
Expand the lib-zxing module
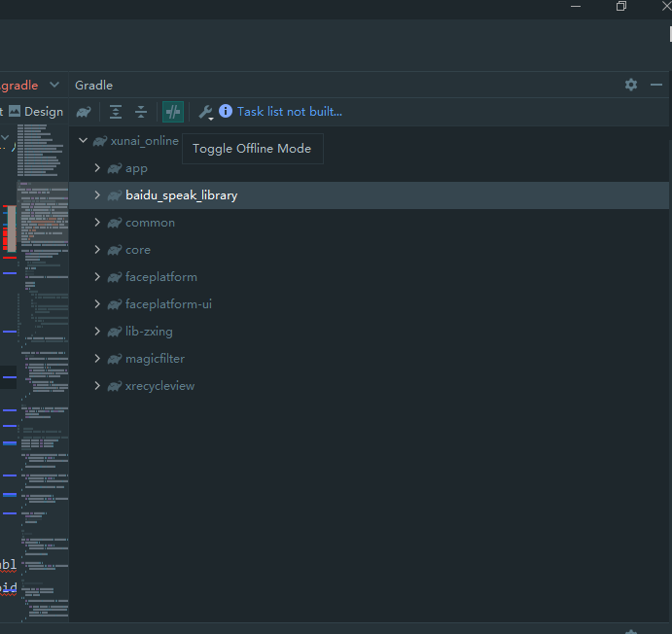click(x=97, y=332)
